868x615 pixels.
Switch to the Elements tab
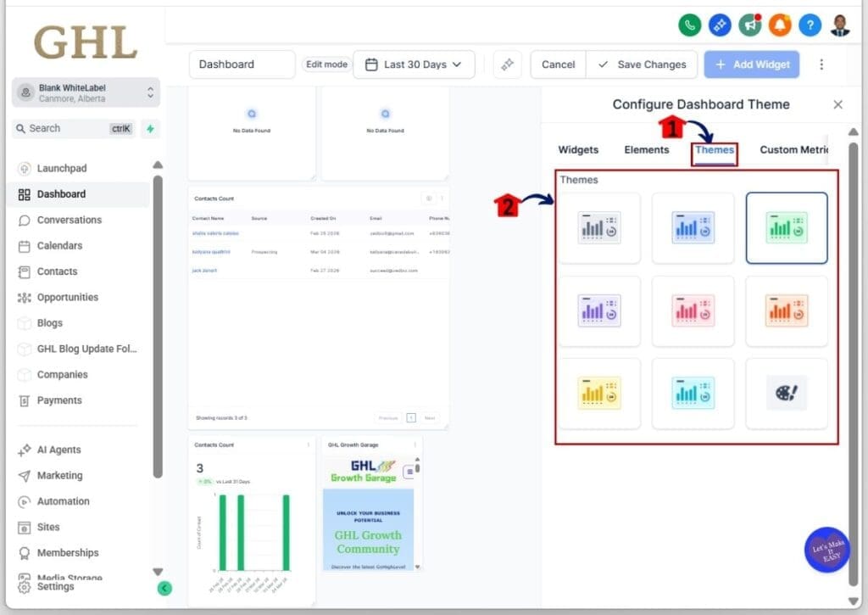click(x=646, y=150)
